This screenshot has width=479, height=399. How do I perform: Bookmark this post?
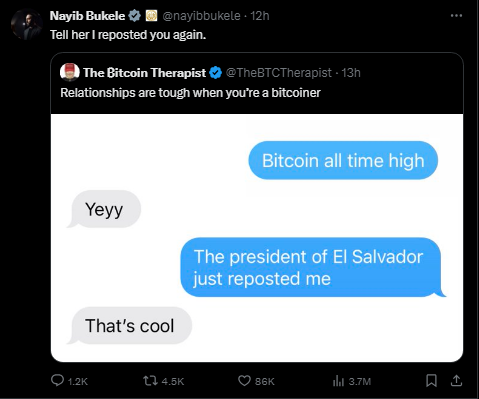click(431, 380)
